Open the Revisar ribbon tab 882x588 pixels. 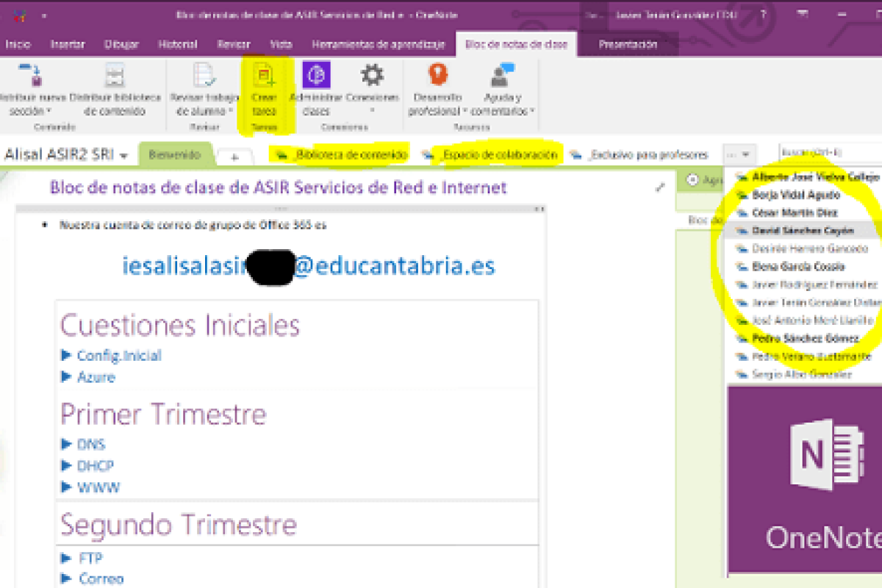pyautogui.click(x=234, y=44)
